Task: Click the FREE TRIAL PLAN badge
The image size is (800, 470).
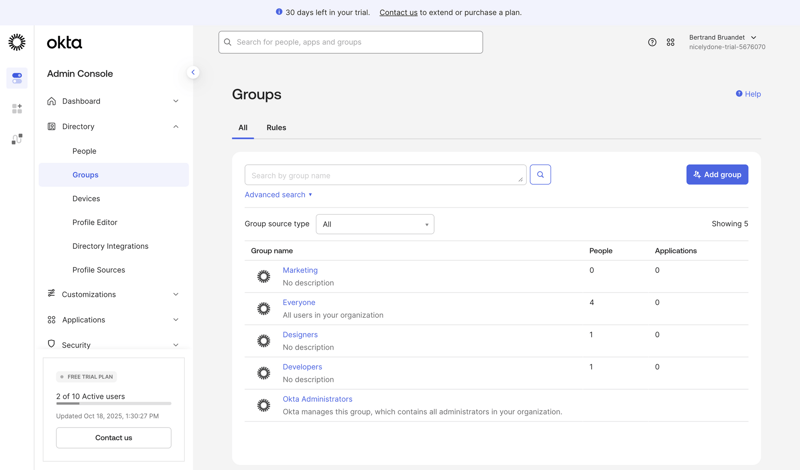Action: (x=86, y=377)
